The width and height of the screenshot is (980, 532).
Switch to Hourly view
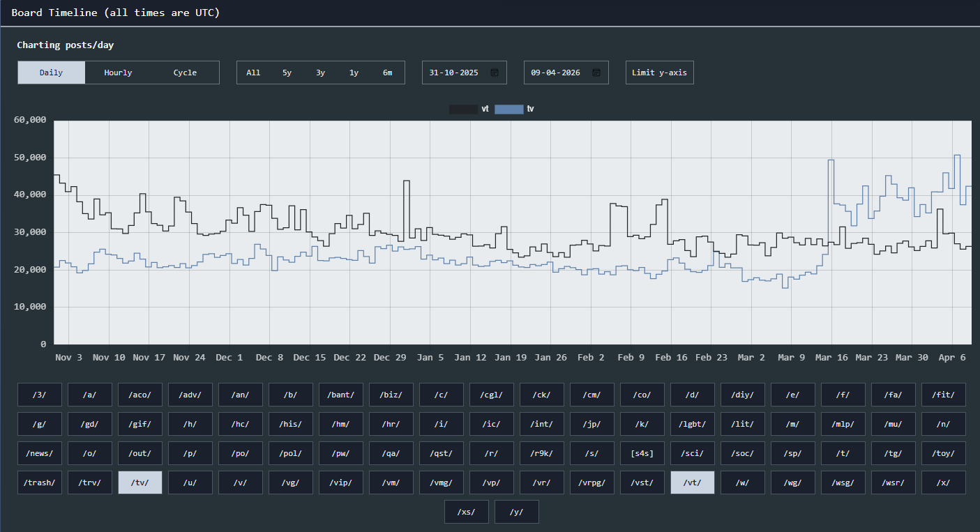pyautogui.click(x=118, y=73)
